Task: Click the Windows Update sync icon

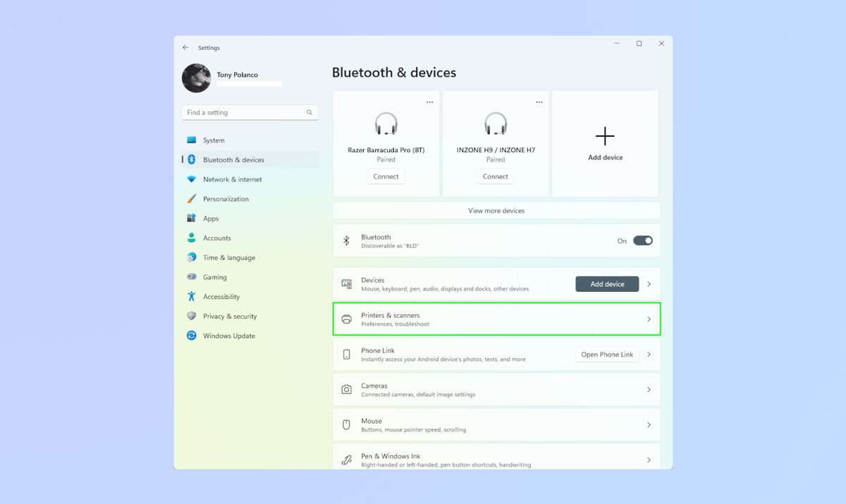Action: coord(191,336)
